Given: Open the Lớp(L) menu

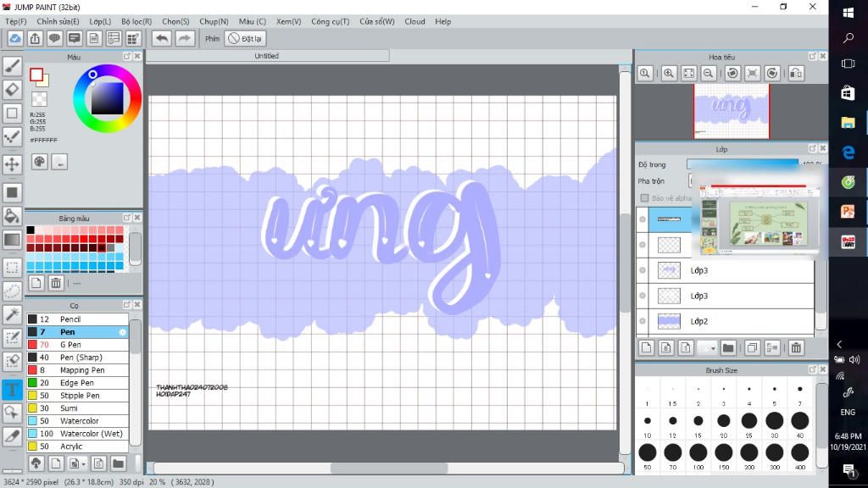Looking at the screenshot, I should click(x=100, y=21).
